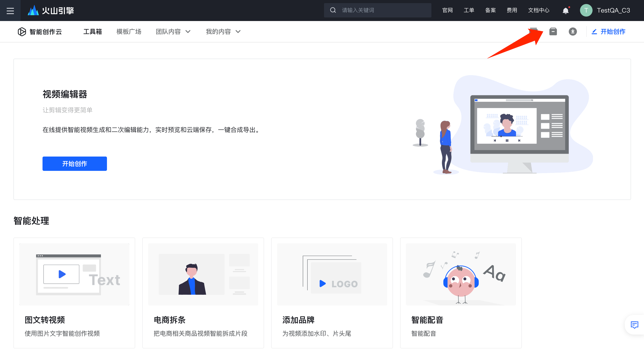
Task: Open the 智能配音 card thumbnail
Action: [x=461, y=274]
